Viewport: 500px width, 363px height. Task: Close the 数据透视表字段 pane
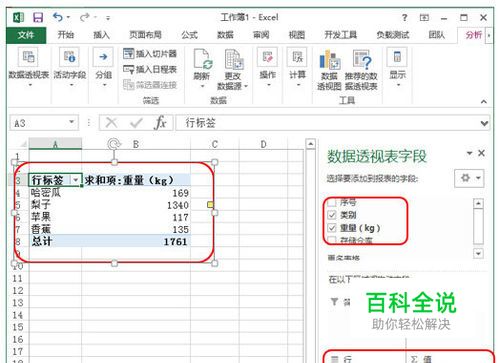481,153
